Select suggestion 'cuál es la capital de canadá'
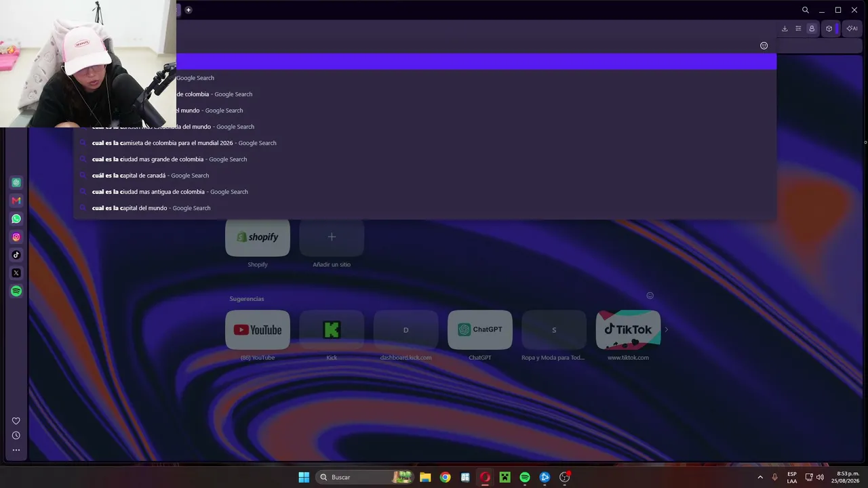This screenshot has height=488, width=868. coord(425,176)
